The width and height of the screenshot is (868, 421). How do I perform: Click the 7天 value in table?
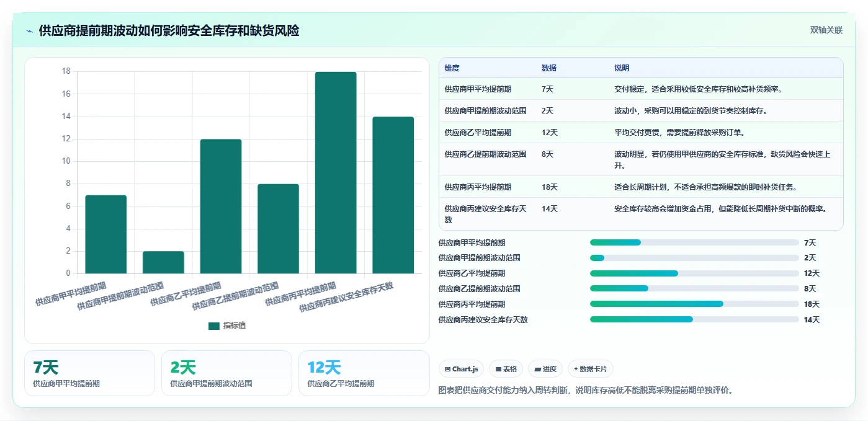[547, 89]
